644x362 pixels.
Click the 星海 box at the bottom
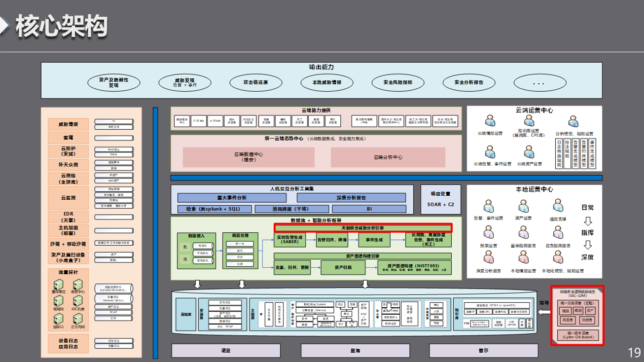(x=355, y=351)
